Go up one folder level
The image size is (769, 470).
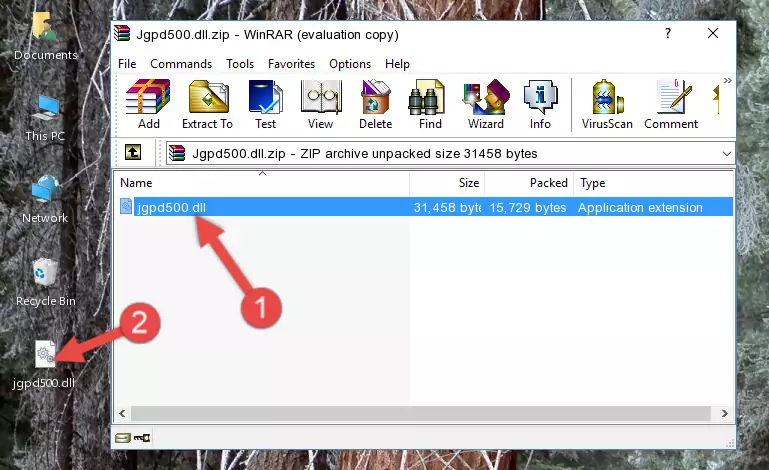pos(133,153)
